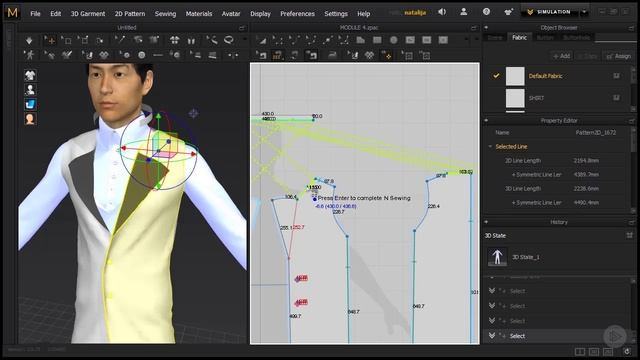Select the Rectangle pattern tool icon
The height and width of the screenshot is (360, 640).
pyautogui.click(x=377, y=40)
